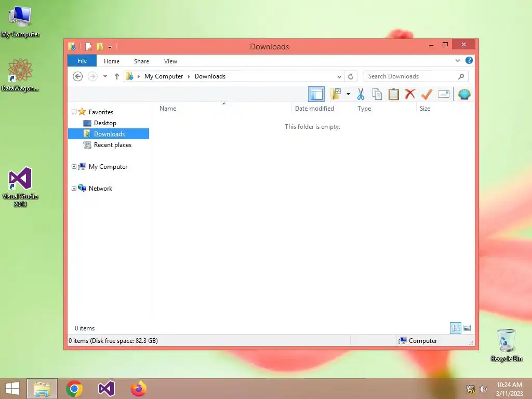
Task: Open DataWagon desktop shortcut
Action: (x=20, y=75)
